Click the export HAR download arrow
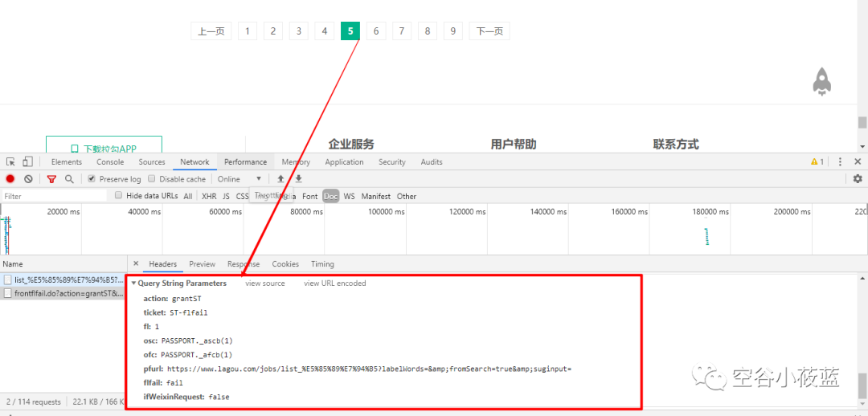Viewport: 868px width, 416px height. click(298, 178)
